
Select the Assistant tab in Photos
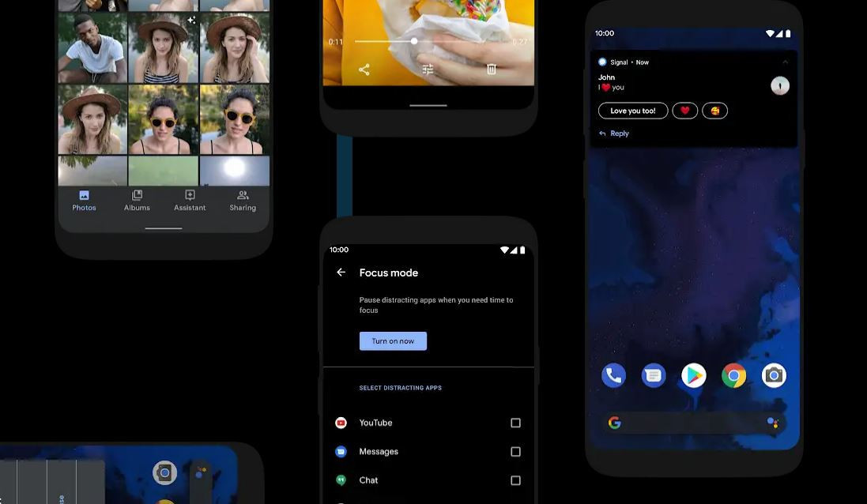click(x=190, y=201)
